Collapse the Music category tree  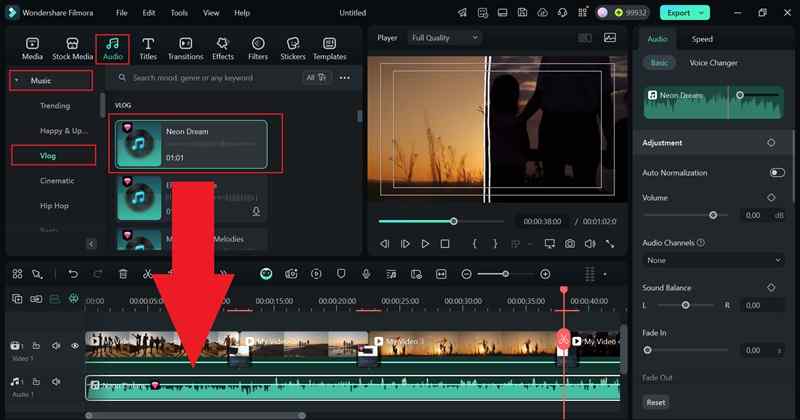(17, 81)
